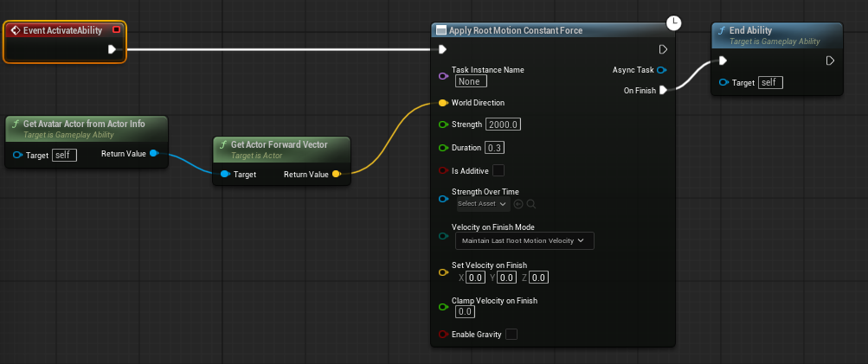Image resolution: width=868 pixels, height=364 pixels.
Task: Click Get Avatar Actor Return Value pin
Action: click(x=154, y=153)
